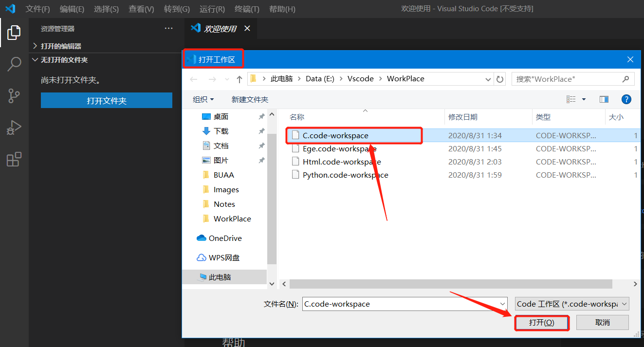This screenshot has width=644, height=347.
Task: Open the Notes folder in the navigation pane
Action: pos(224,204)
